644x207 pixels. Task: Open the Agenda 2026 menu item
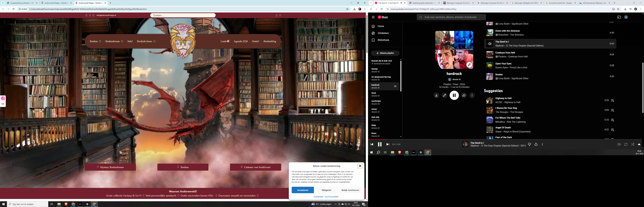point(240,41)
